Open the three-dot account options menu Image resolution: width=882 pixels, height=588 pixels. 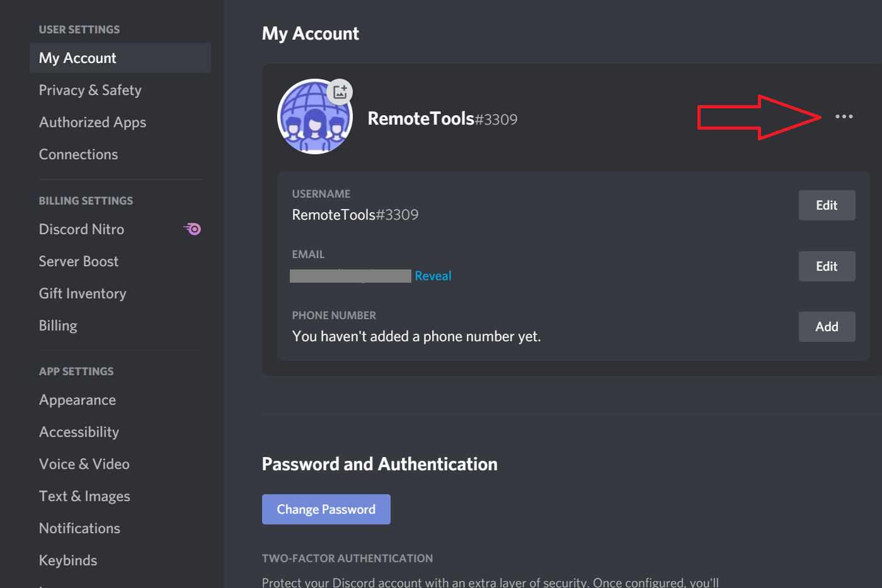[x=844, y=116]
